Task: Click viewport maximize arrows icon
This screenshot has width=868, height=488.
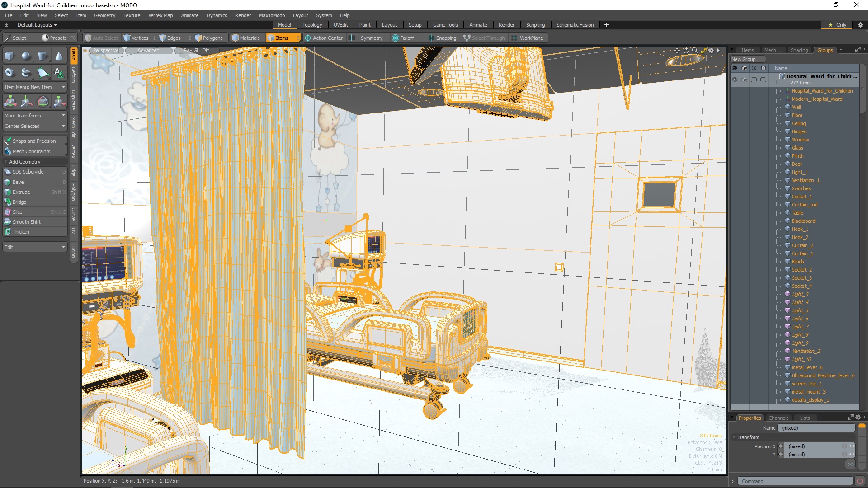Action: (703, 50)
